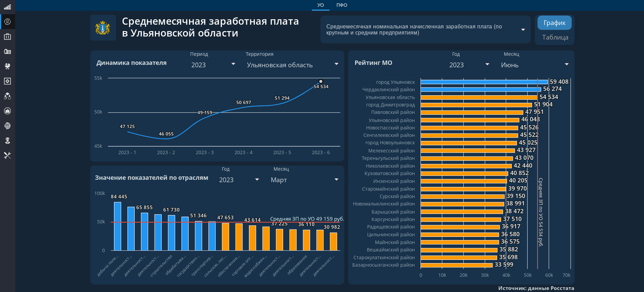Image resolution: width=644 pixels, height=292 pixels.
Task: Open the round building sidebar icon
Action: [x=7, y=111]
